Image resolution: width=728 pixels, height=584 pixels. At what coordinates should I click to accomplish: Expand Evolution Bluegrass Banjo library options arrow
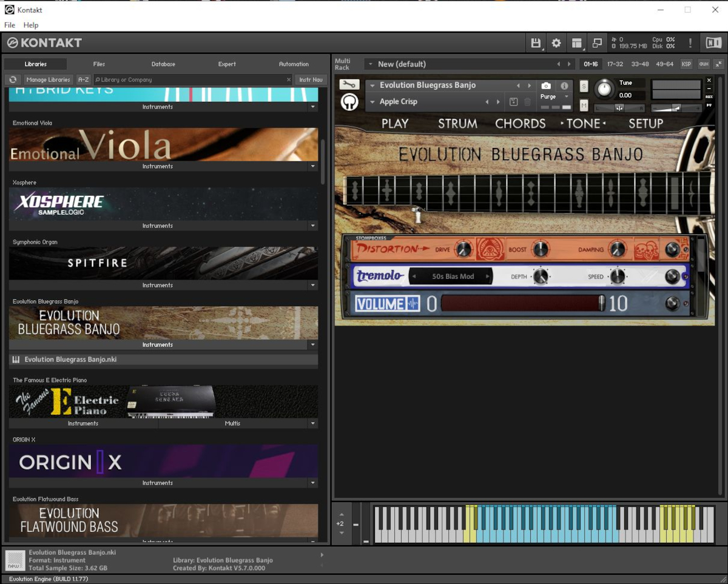pos(313,344)
